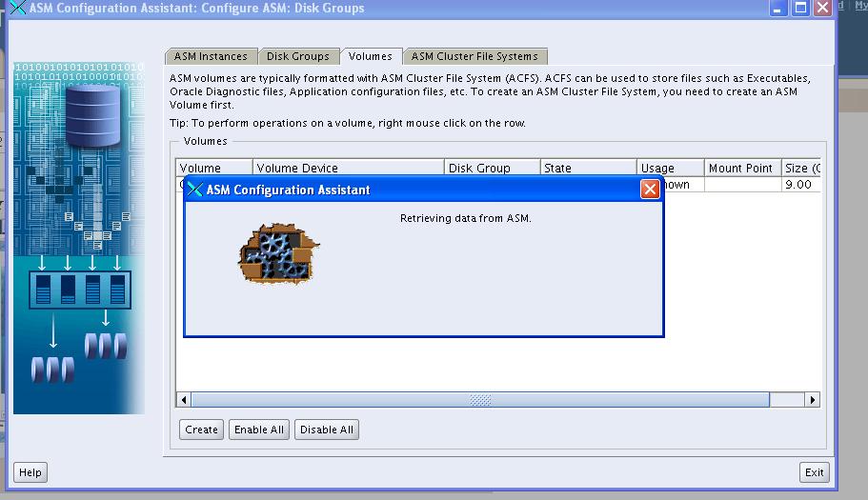Click the dialog's X logo icon
This screenshot has height=500, width=868.
[195, 190]
